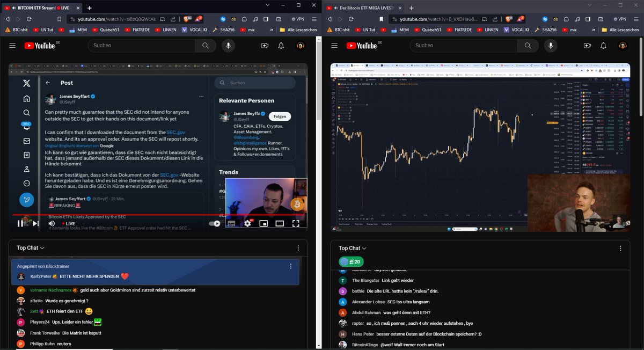Skip to next video in left player
The height and width of the screenshot is (350, 644).
[36, 223]
